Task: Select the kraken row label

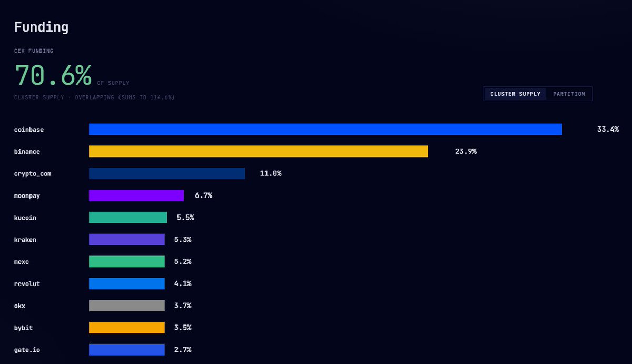Action: [x=25, y=240]
